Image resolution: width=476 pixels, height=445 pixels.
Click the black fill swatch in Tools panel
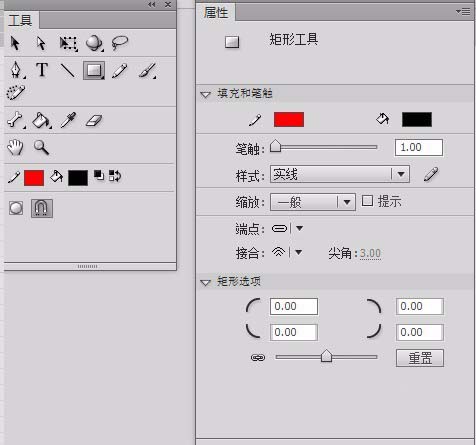point(78,178)
